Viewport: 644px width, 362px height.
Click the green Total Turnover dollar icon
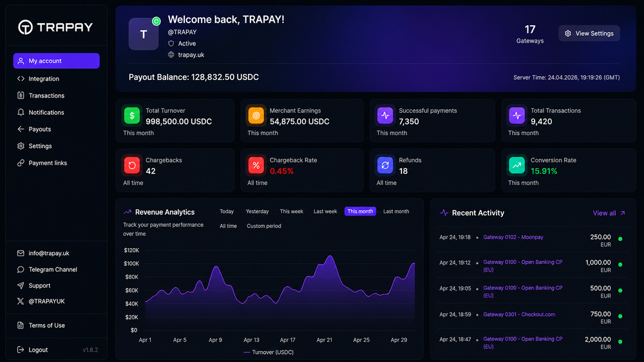tap(132, 115)
